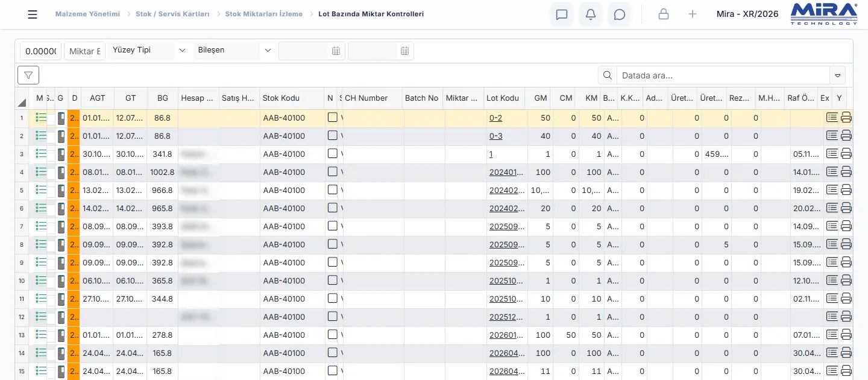Click the plus icon in the header

point(693,14)
